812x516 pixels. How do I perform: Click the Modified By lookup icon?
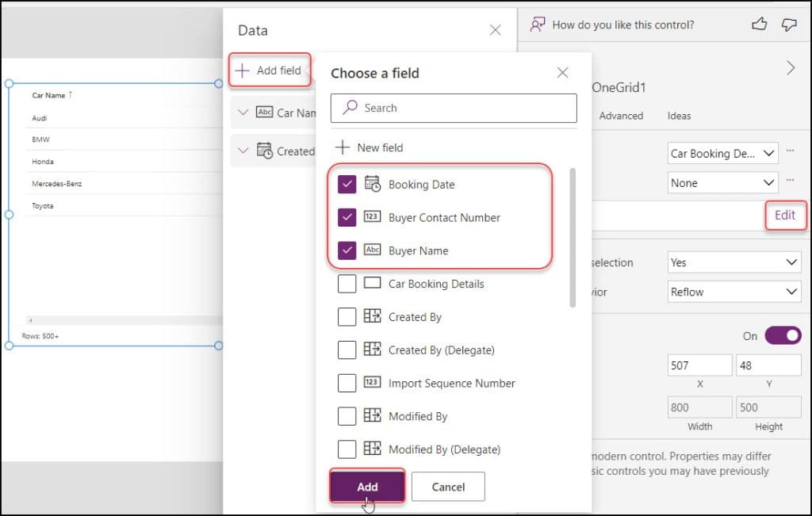[373, 415]
